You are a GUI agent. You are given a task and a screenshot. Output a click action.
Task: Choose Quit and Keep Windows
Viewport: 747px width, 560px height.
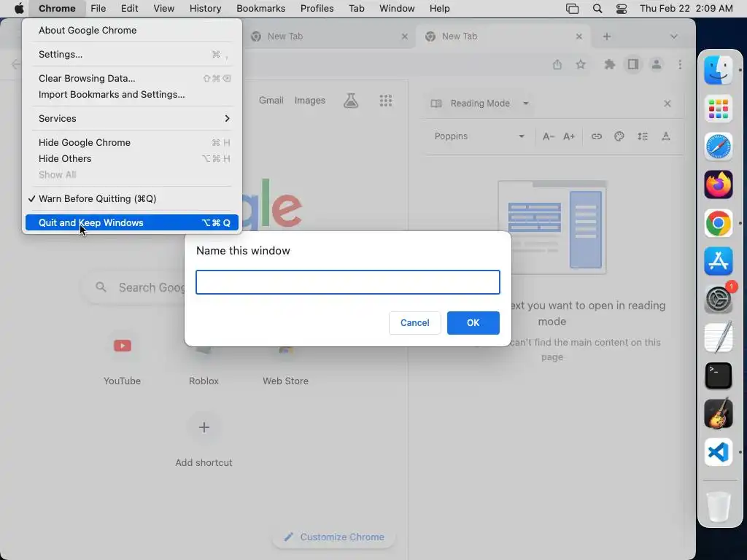coord(132,222)
